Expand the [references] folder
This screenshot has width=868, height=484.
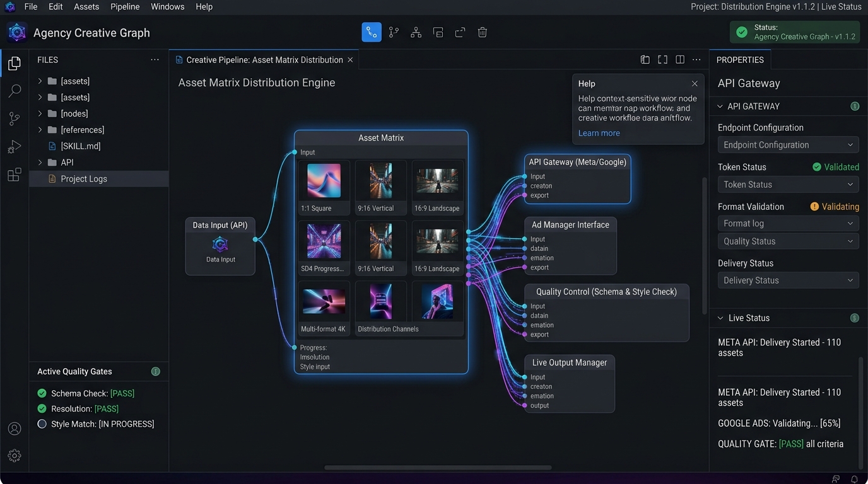40,130
